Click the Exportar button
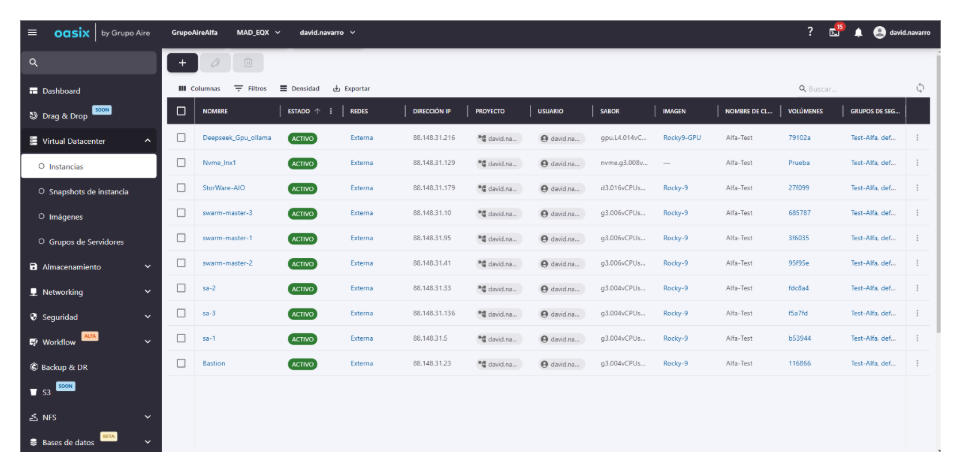 (351, 88)
